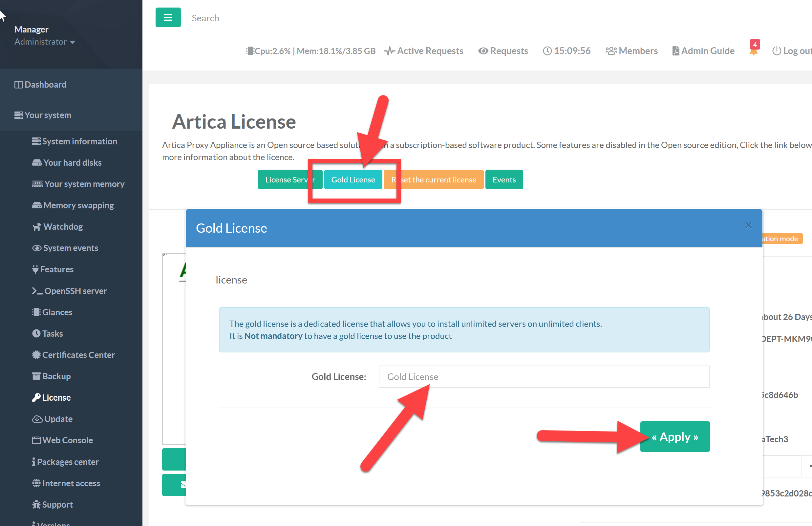812x526 pixels.
Task: Click the hamburger menu toggle button
Action: (168, 17)
